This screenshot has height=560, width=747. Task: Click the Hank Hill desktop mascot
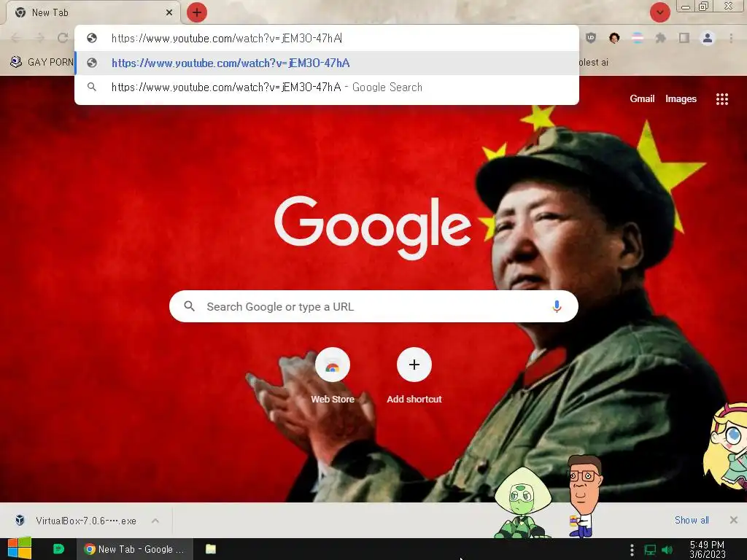pyautogui.click(x=584, y=495)
